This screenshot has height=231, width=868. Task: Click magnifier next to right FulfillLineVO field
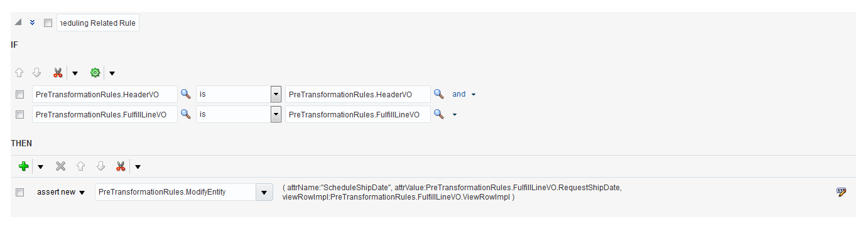click(439, 114)
